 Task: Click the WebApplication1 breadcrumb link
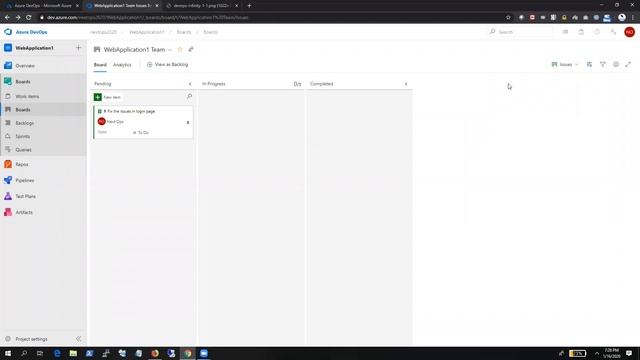(x=147, y=32)
